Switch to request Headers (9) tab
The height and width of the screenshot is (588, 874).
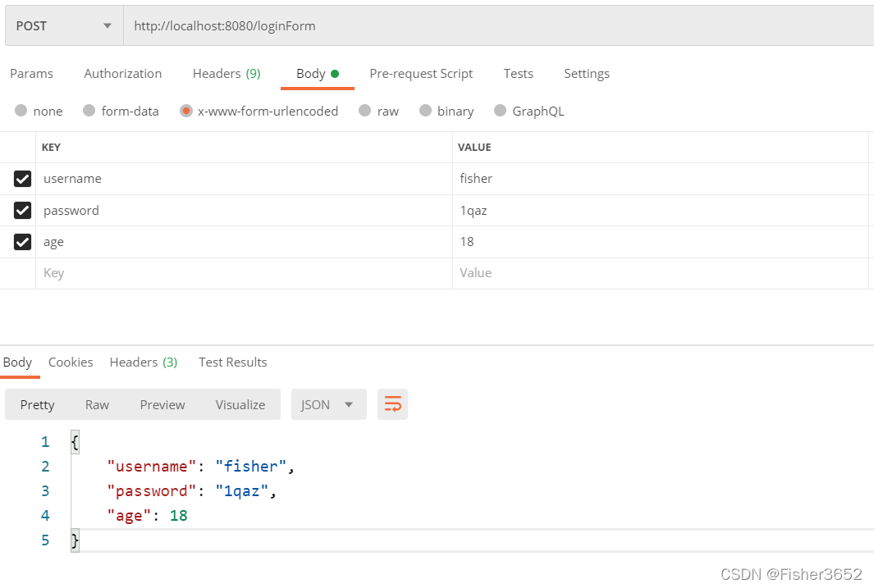tap(227, 74)
